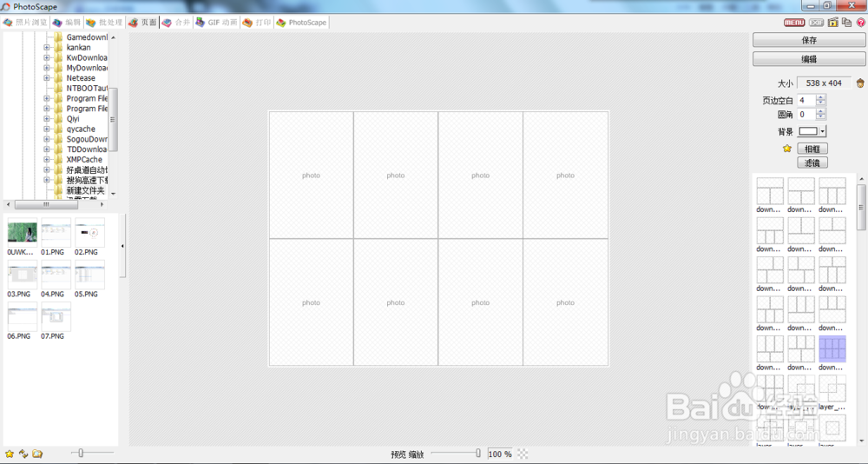Click the copy-to-clipboard icon in the top bar
This screenshot has height=464, width=868.
[x=847, y=23]
